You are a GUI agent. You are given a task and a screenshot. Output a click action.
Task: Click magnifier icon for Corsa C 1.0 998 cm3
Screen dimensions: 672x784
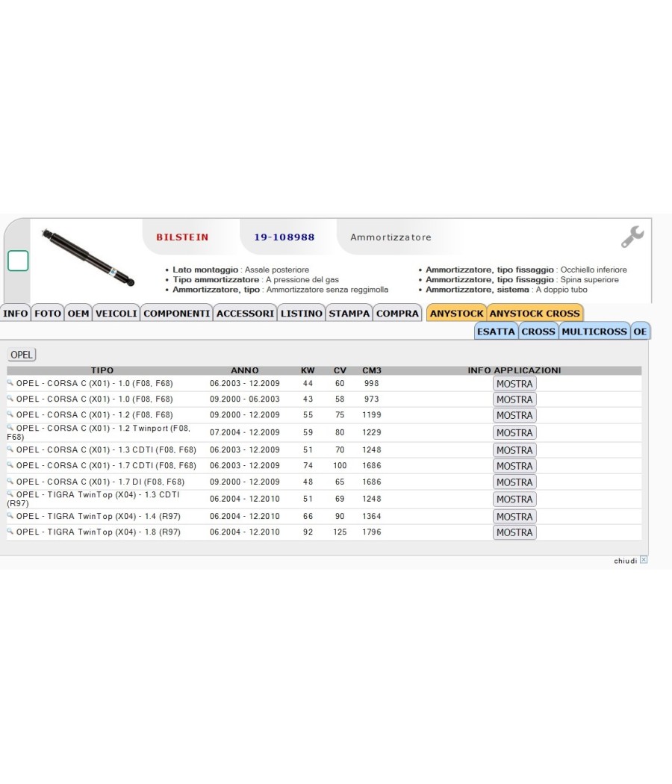pos(10,382)
